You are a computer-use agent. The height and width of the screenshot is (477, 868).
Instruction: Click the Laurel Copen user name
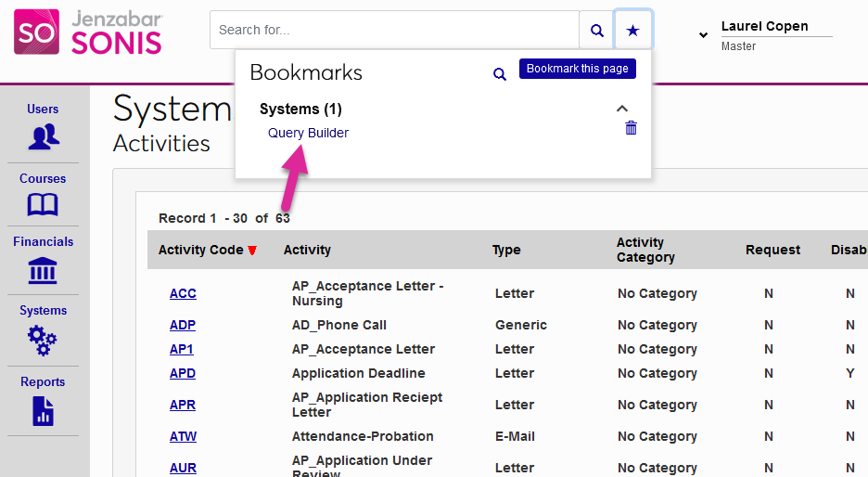click(x=764, y=26)
